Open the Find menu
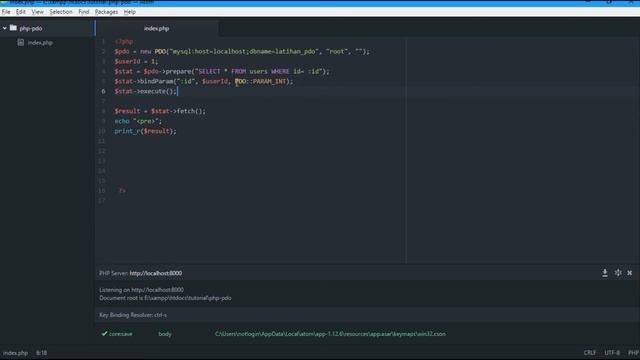This screenshot has height=360, width=640. 84,12
